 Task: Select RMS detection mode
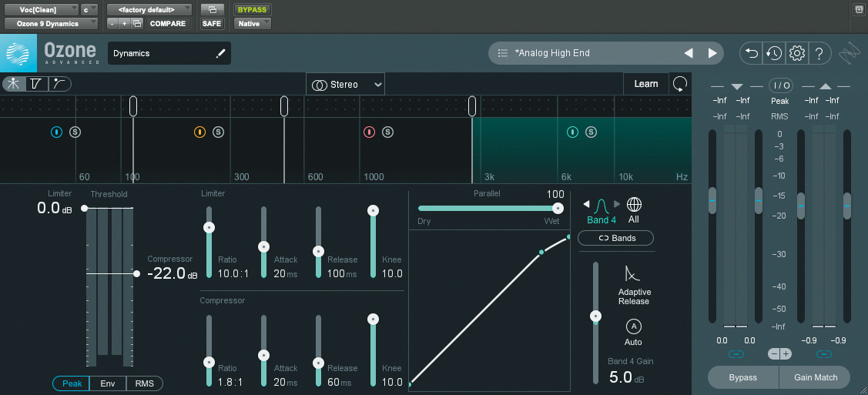coord(145,383)
